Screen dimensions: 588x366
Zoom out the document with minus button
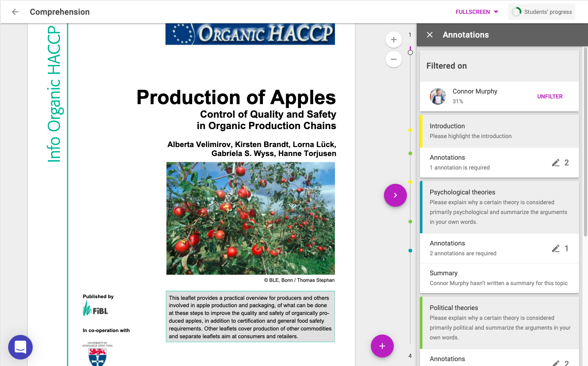394,59
